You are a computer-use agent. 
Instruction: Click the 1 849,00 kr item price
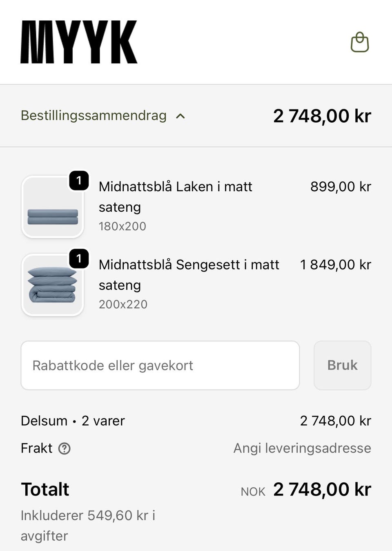tap(335, 265)
